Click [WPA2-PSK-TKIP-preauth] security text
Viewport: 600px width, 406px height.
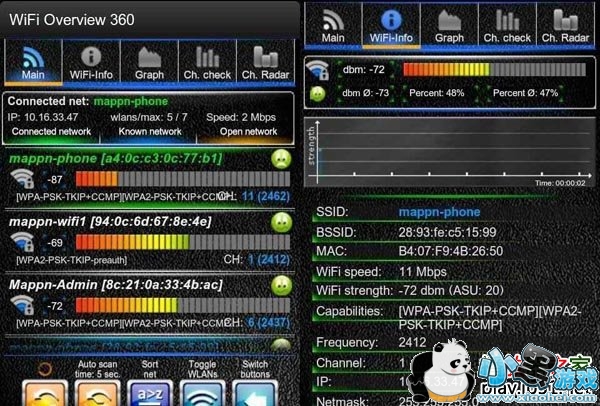tap(72, 260)
